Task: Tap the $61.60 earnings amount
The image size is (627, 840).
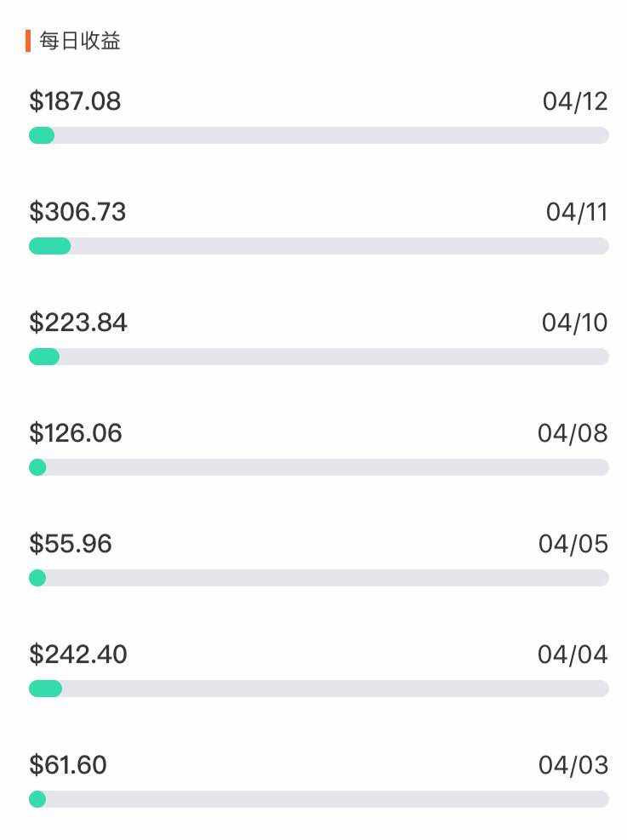Action: click(x=68, y=765)
